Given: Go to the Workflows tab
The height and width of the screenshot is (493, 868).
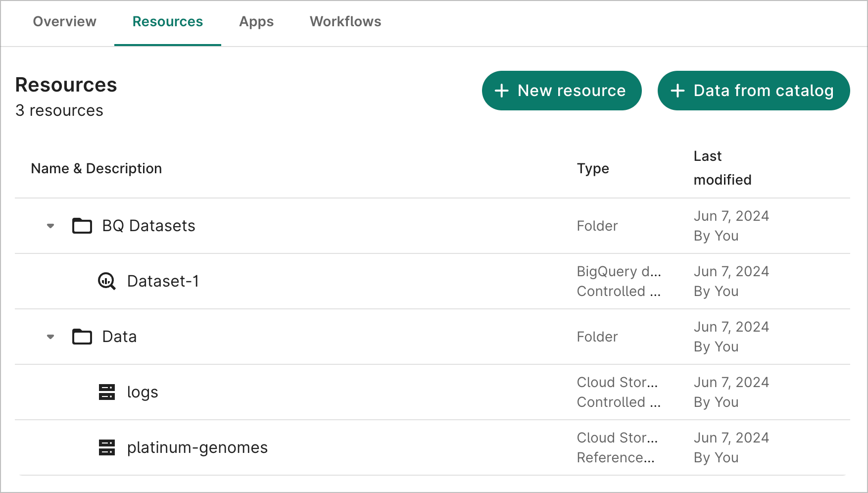Looking at the screenshot, I should coord(345,22).
